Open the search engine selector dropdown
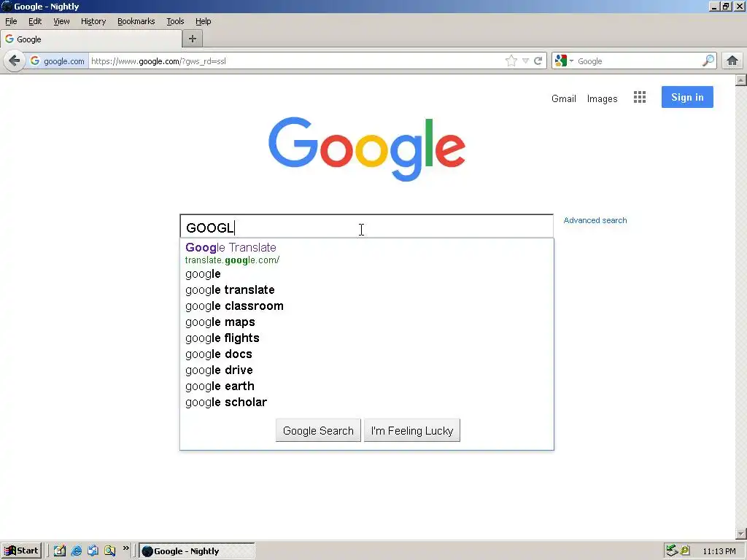The height and width of the screenshot is (560, 747). point(564,61)
